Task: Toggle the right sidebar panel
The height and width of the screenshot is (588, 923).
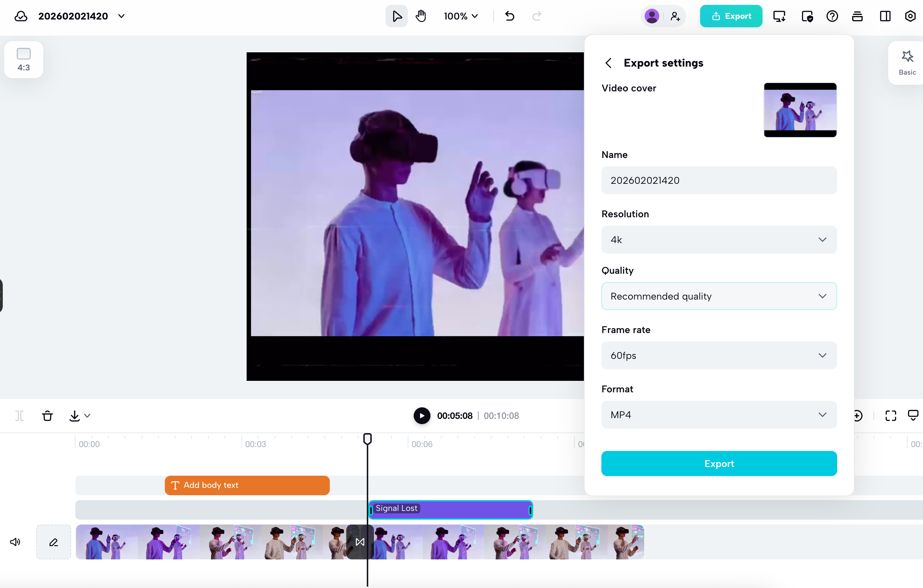Action: (885, 16)
